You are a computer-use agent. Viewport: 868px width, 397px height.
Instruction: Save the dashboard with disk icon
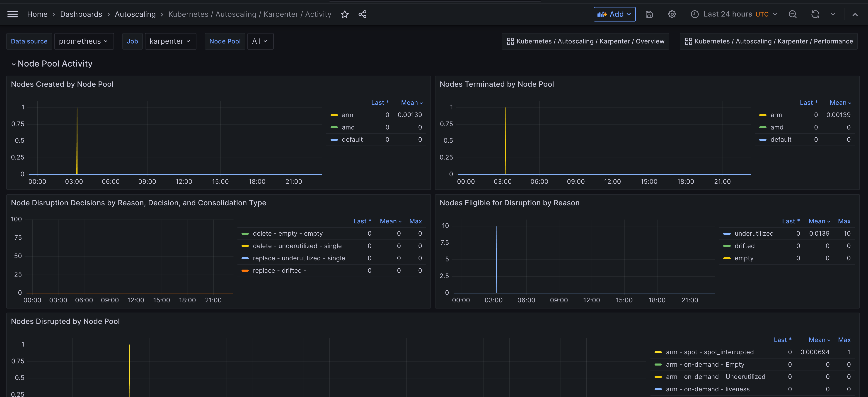pyautogui.click(x=649, y=14)
